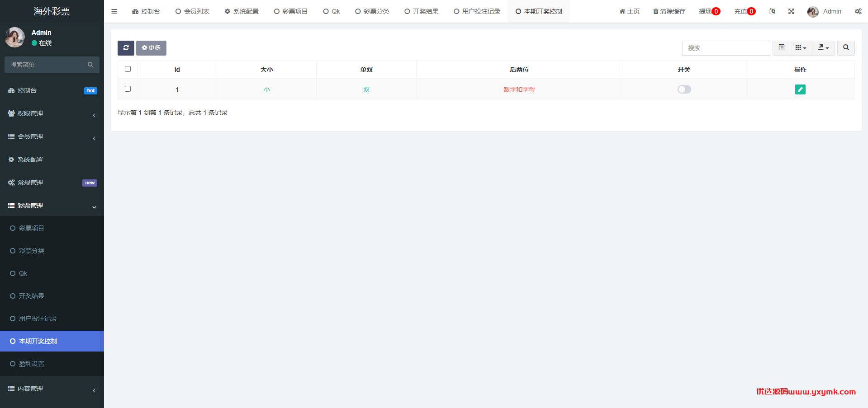Click the 主页 home link
The image size is (868, 408).
coord(630,11)
